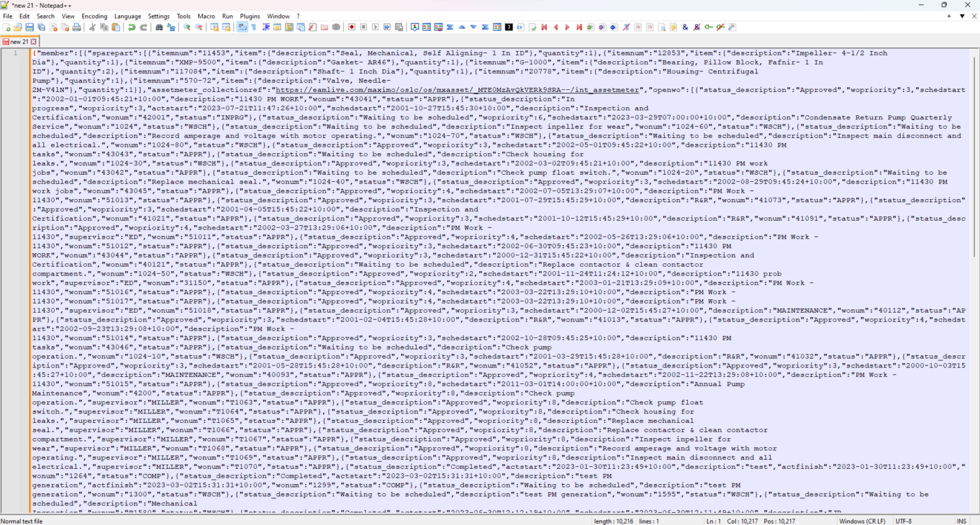
Task: Close the new 21 tab
Action: point(34,41)
